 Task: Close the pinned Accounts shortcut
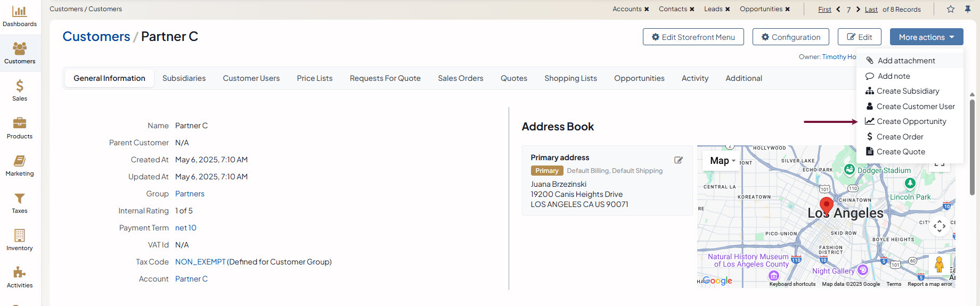tap(647, 9)
